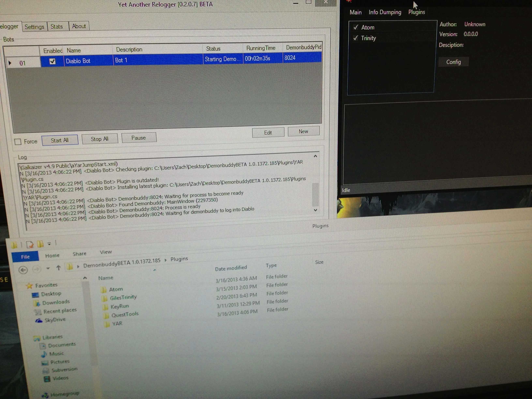
Task: Click the Date modified column header
Action: coord(231,268)
